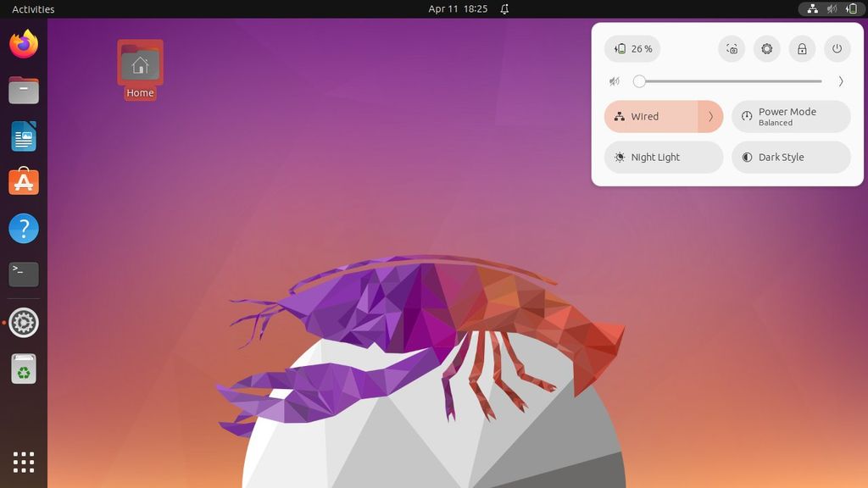Open the Activities overview
Image resolution: width=868 pixels, height=488 pixels.
(x=31, y=9)
